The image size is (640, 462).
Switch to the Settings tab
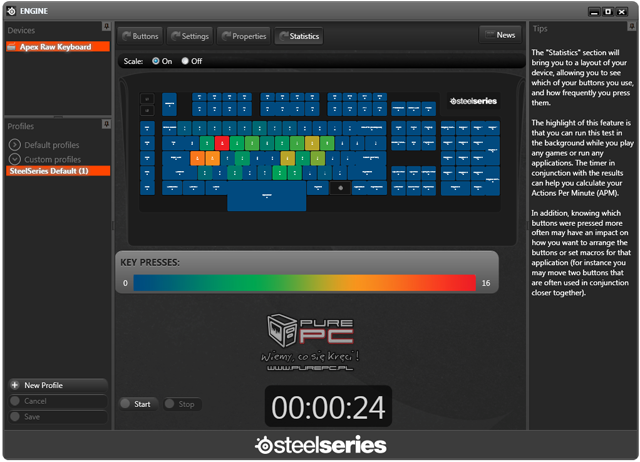click(x=190, y=36)
